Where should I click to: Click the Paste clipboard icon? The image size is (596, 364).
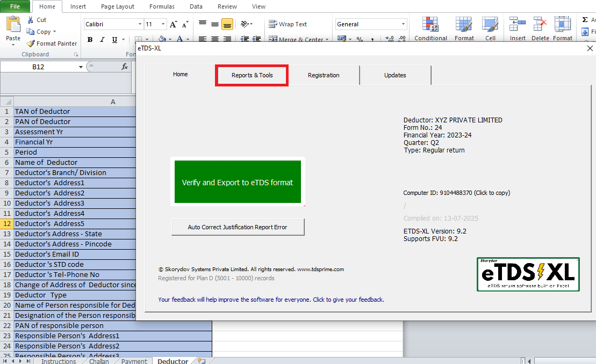(x=13, y=24)
